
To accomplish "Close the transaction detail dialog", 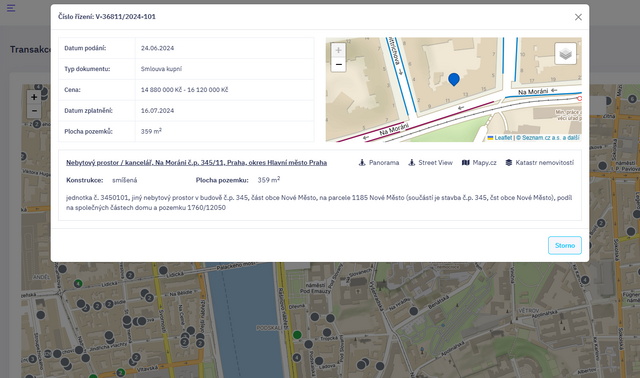I will coord(578,17).
